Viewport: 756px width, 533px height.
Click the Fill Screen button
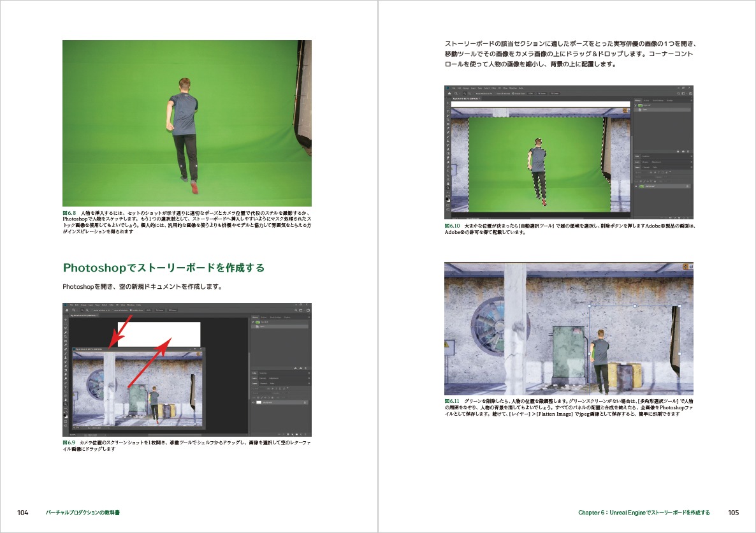coord(554,94)
